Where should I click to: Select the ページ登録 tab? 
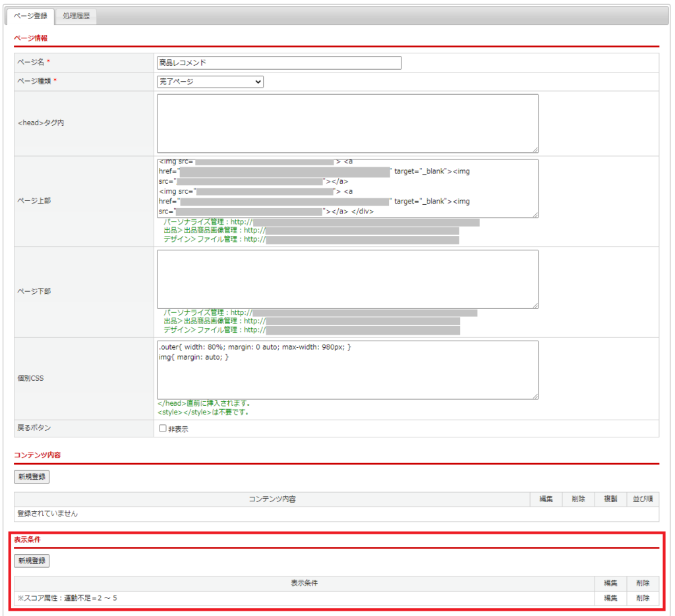tap(30, 16)
